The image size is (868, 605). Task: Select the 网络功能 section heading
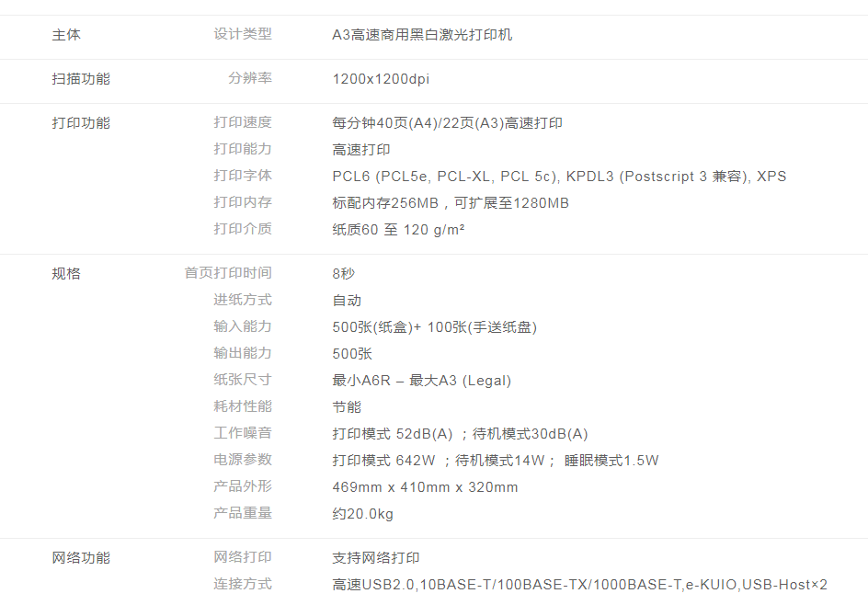pos(81,557)
